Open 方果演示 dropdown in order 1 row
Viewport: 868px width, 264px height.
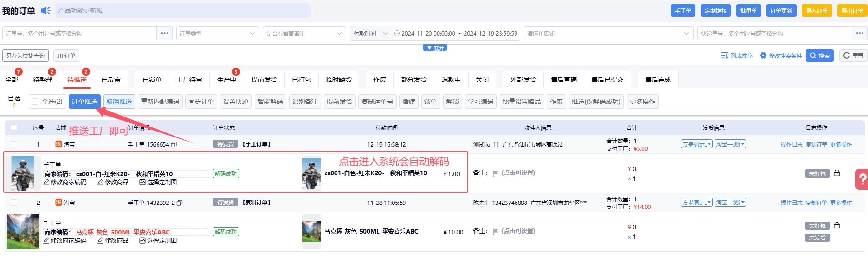click(x=696, y=144)
